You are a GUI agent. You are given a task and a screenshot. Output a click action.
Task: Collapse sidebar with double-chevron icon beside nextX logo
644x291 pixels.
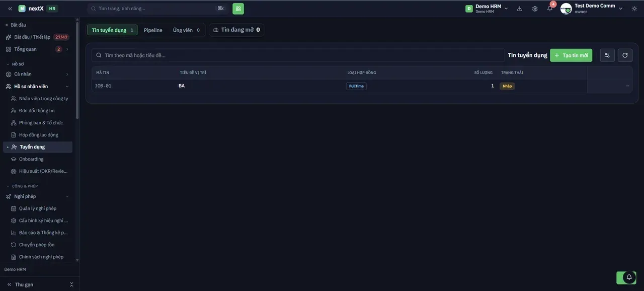point(10,9)
